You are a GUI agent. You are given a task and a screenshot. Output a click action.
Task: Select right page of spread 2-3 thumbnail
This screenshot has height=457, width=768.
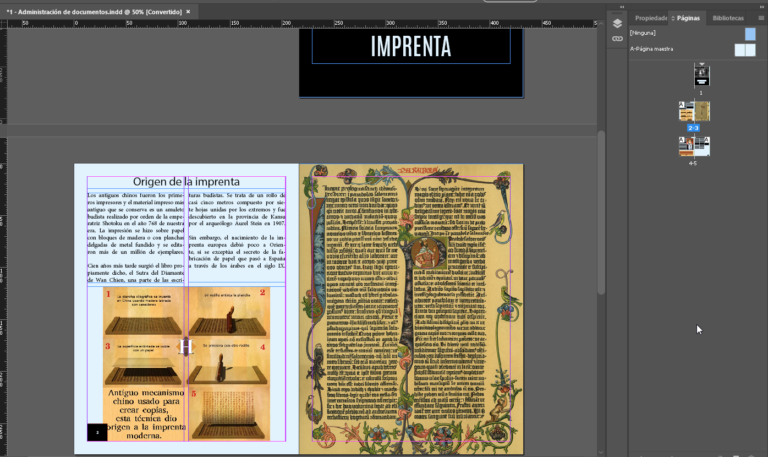pos(702,111)
